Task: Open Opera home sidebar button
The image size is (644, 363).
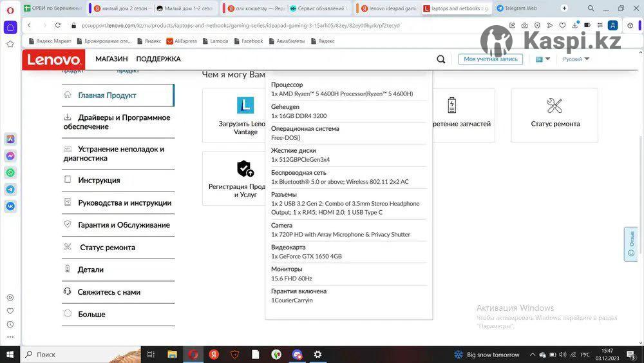Action: (x=10, y=28)
